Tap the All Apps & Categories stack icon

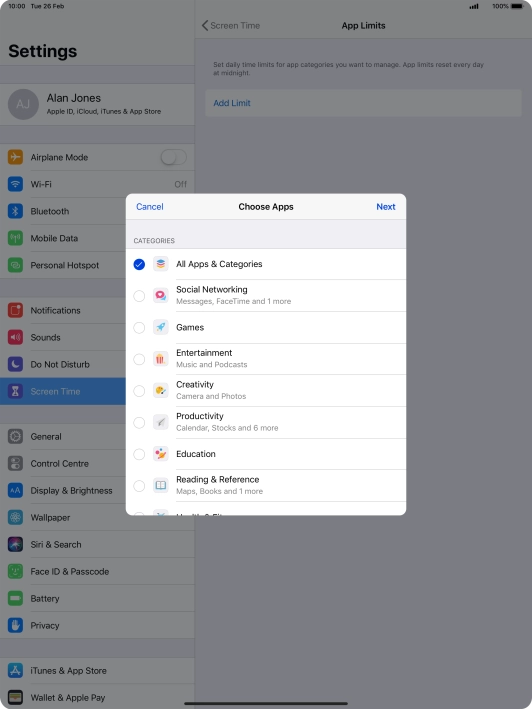pyautogui.click(x=160, y=264)
